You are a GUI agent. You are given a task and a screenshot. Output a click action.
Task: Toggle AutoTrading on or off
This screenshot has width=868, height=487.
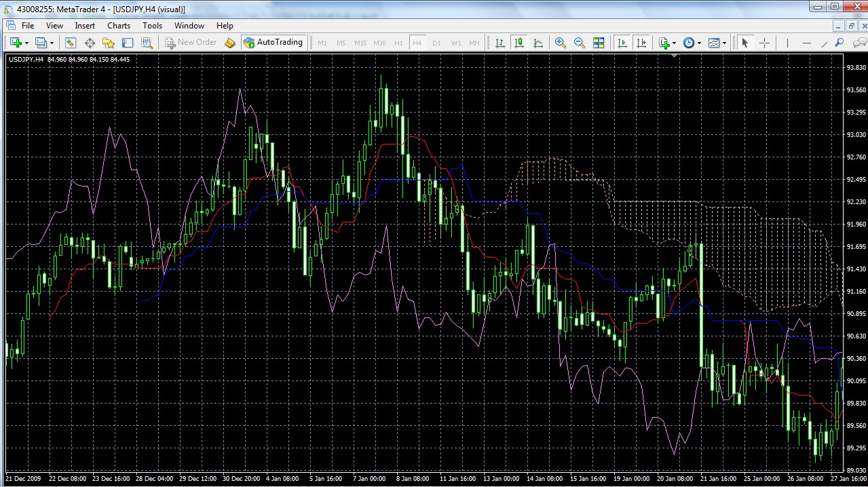(x=273, y=42)
